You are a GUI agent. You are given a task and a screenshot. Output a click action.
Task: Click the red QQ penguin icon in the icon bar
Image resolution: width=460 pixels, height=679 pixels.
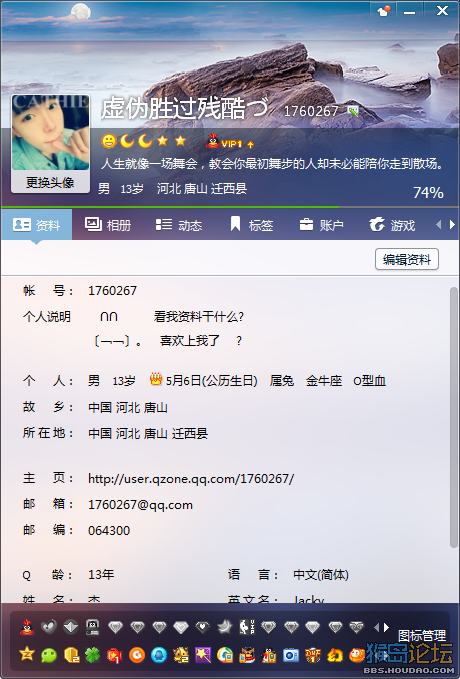(27, 627)
